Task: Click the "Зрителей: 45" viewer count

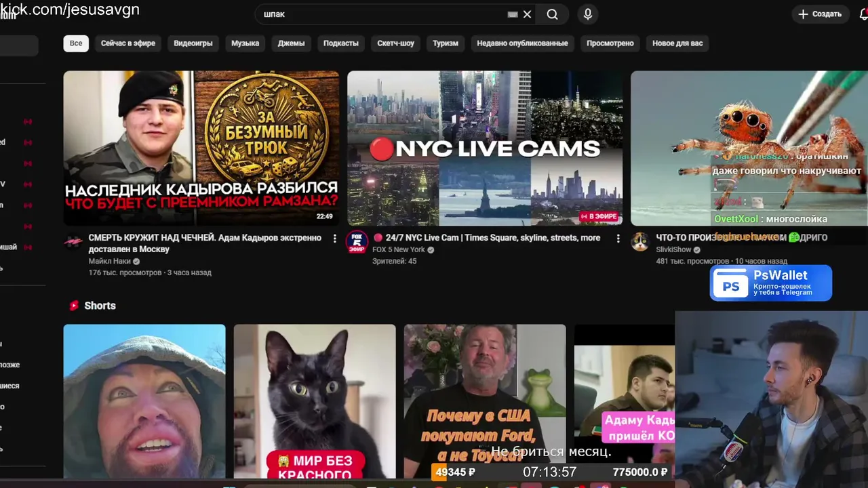Action: tap(395, 261)
